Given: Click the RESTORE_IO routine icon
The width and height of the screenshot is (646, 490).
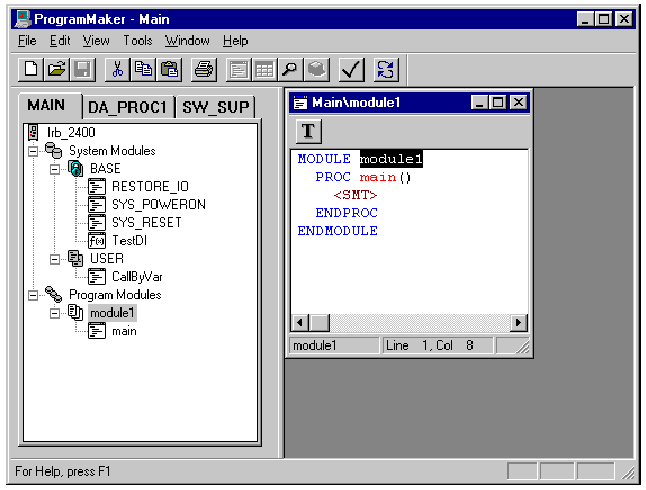Looking at the screenshot, I should click(97, 187).
